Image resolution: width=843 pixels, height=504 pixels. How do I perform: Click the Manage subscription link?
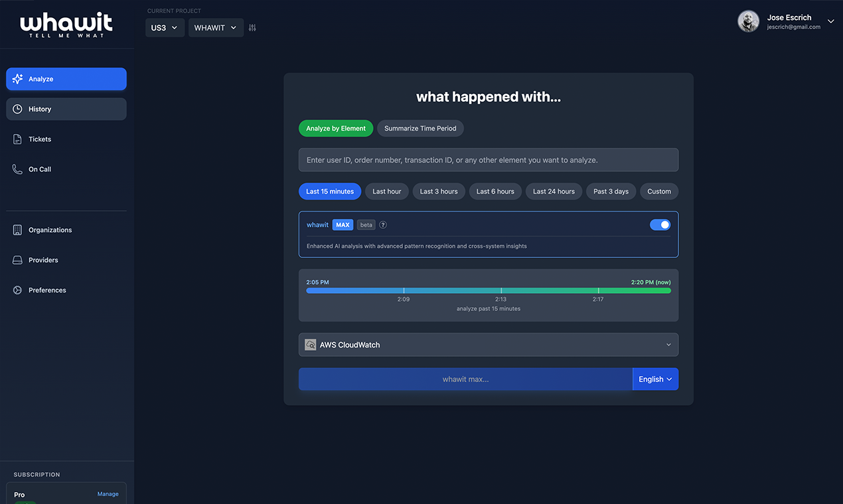pos(108,494)
